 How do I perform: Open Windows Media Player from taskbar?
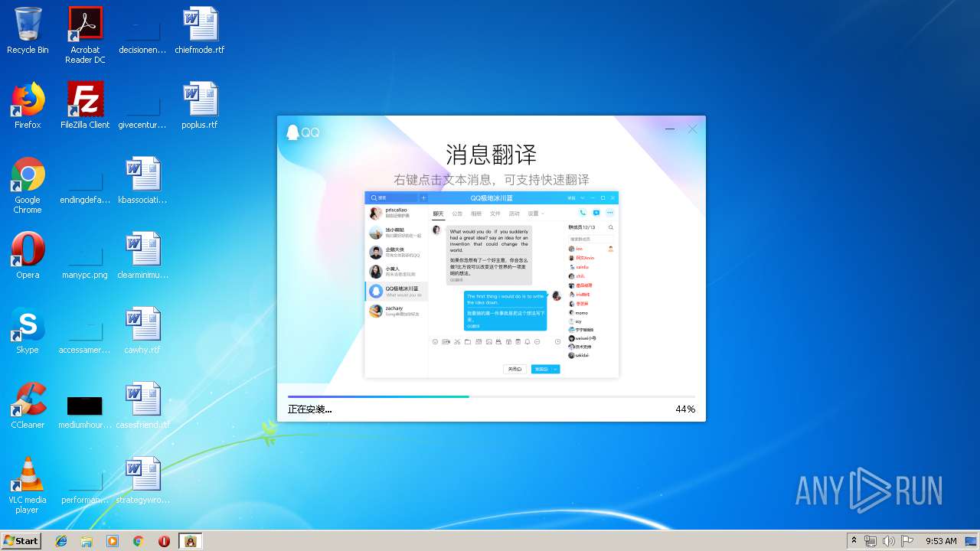tap(113, 541)
